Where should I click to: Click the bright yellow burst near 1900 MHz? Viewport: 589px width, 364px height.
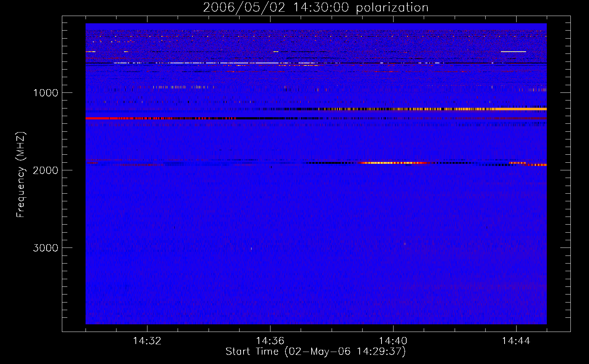click(395, 163)
